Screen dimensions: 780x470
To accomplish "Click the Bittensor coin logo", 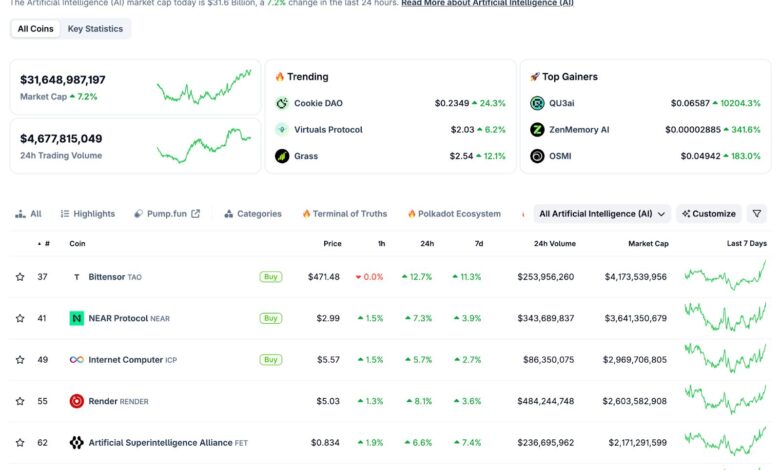I will click(x=77, y=277).
